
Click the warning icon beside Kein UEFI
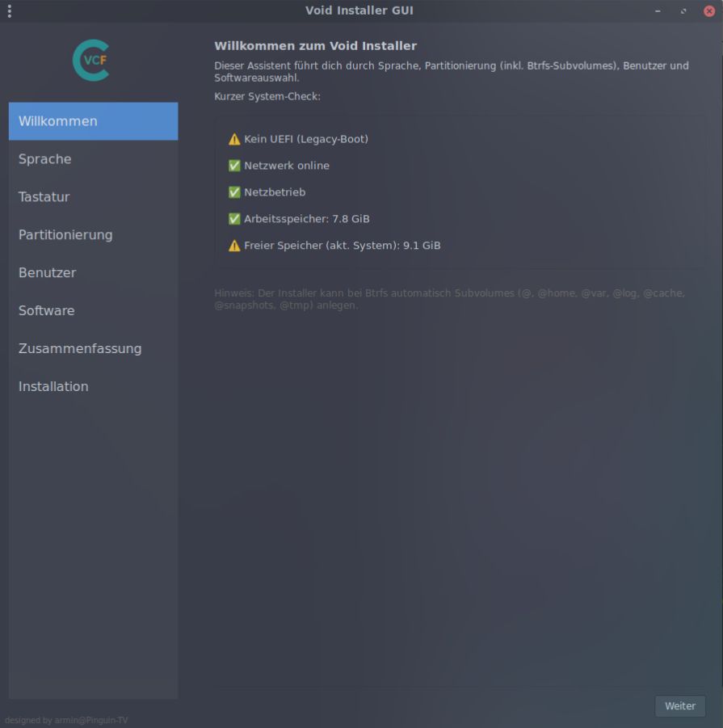click(x=234, y=139)
